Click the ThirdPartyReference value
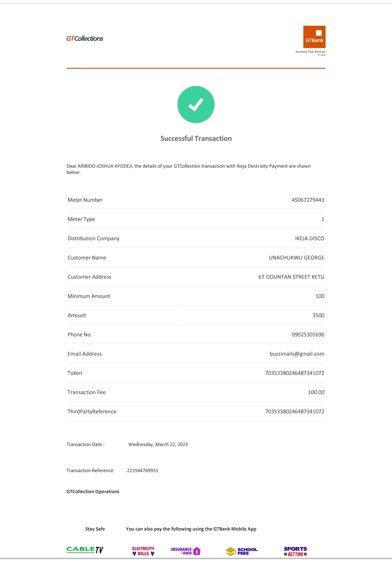 point(294,412)
